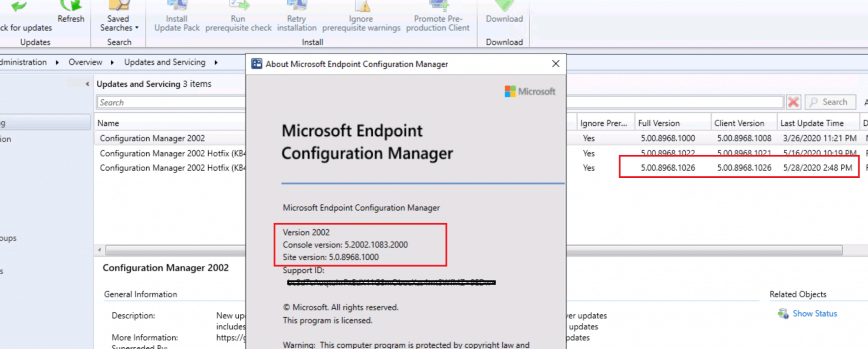The height and width of the screenshot is (349, 868).
Task: Click scrollbar left arrow
Action: (99, 250)
